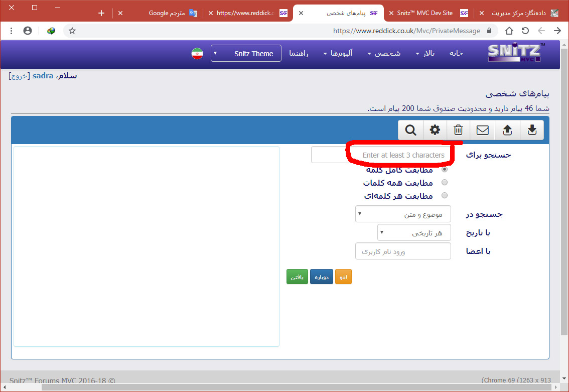Click the Snitz MVC logo
This screenshot has width=569, height=392.
point(516,53)
